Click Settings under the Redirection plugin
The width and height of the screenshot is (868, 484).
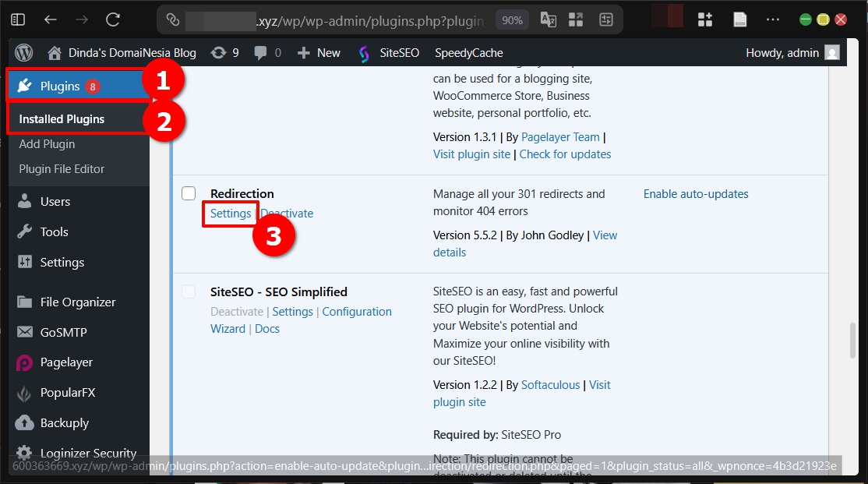tap(230, 213)
